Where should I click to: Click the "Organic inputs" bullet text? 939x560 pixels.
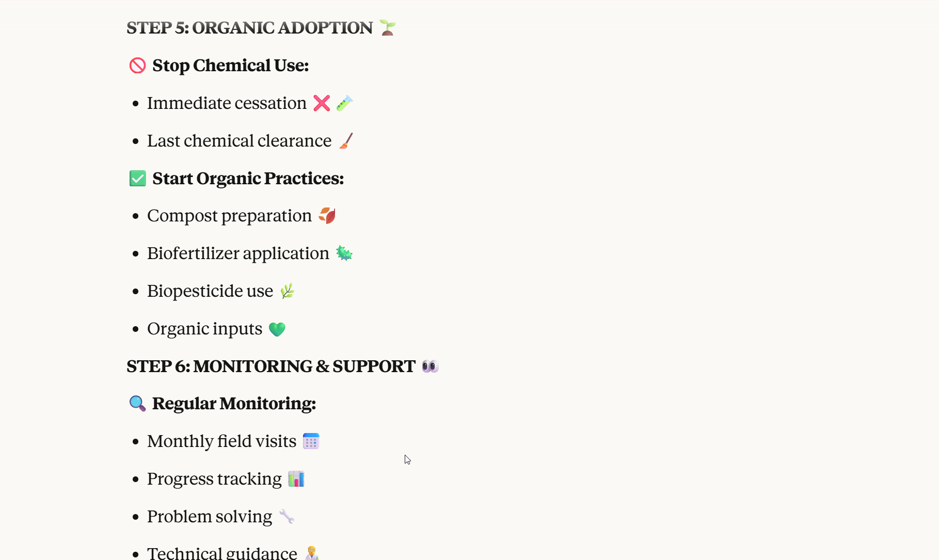tap(204, 329)
